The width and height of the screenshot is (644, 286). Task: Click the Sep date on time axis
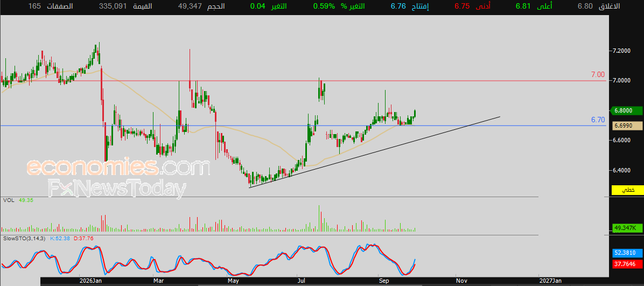coord(383,281)
